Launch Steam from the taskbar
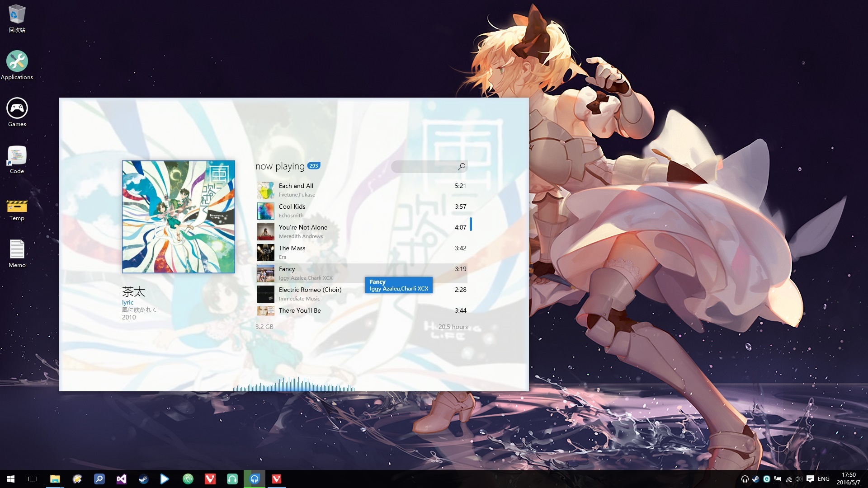This screenshot has width=868, height=488. coord(143,479)
